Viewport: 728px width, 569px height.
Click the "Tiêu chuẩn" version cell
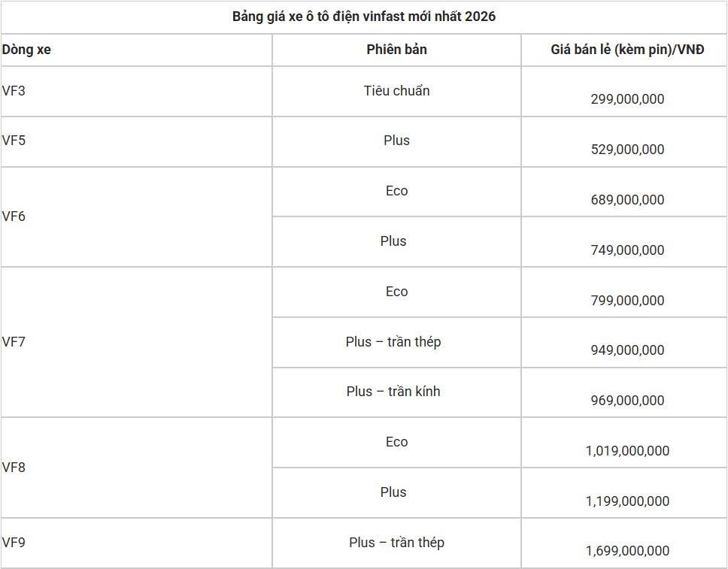click(396, 91)
